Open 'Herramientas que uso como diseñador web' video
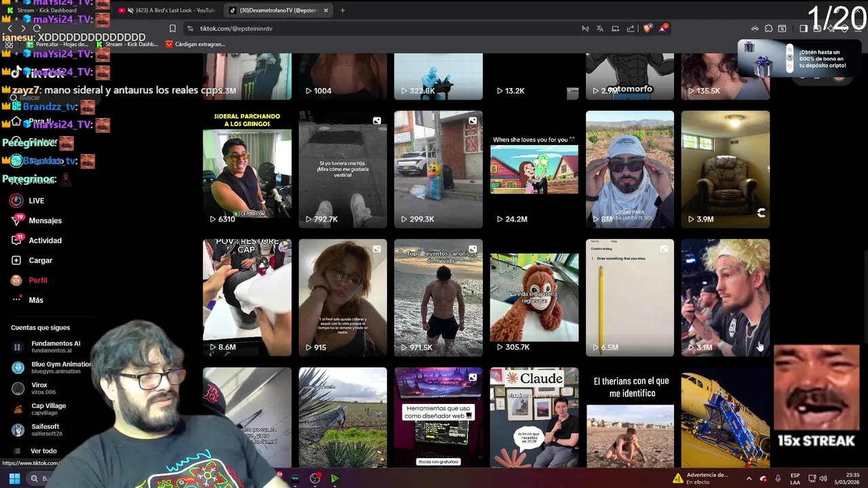 pos(438,418)
